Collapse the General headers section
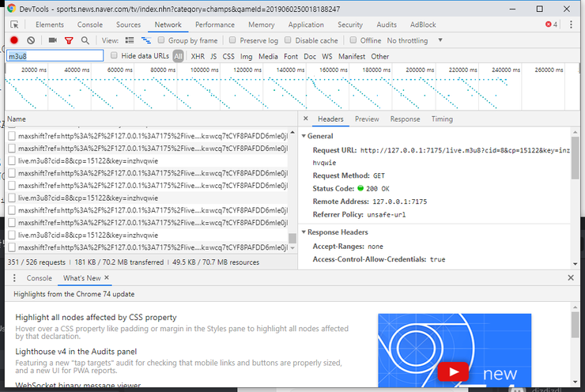The height and width of the screenshot is (392, 585). coord(304,136)
